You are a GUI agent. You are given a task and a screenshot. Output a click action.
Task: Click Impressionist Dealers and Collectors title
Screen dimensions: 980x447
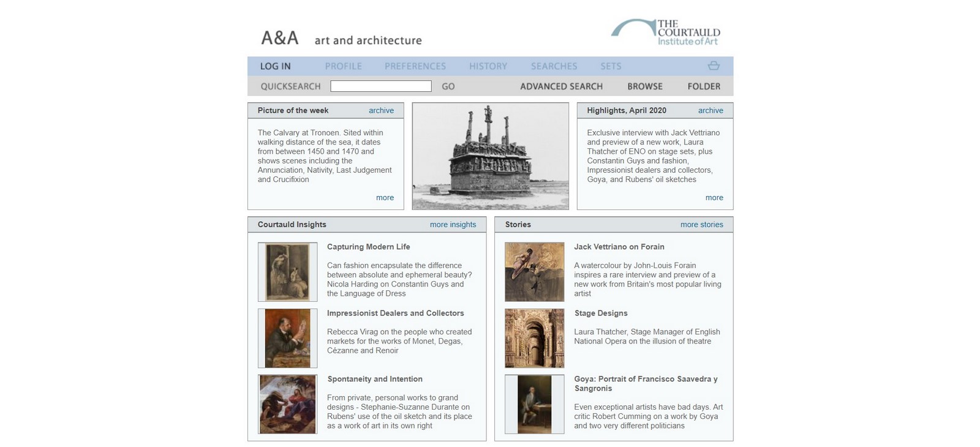coord(396,313)
